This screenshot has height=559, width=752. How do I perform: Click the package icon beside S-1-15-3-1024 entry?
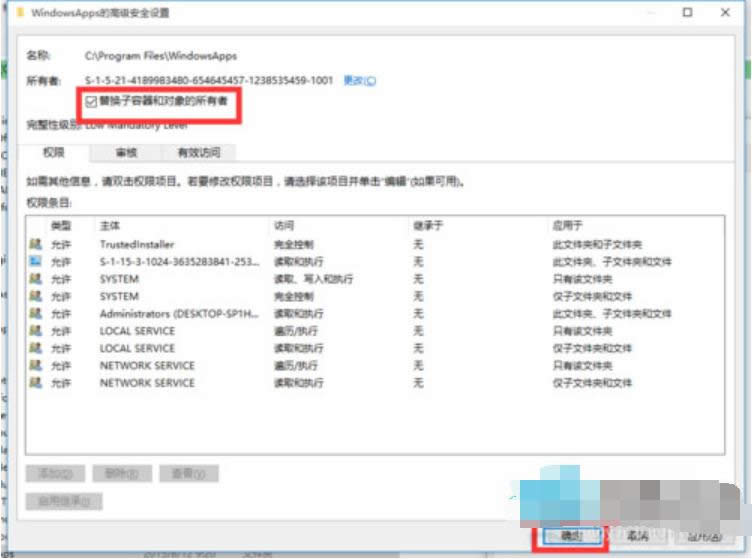tap(35, 261)
